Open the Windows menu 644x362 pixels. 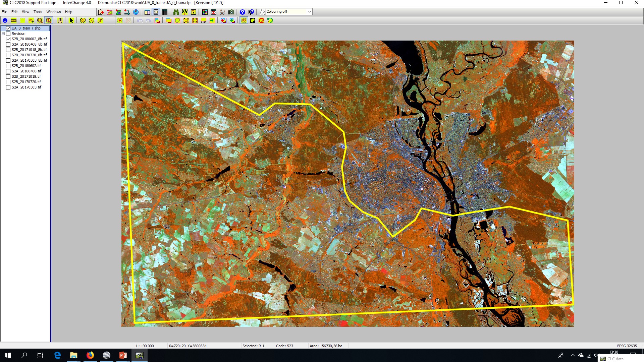pyautogui.click(x=54, y=12)
